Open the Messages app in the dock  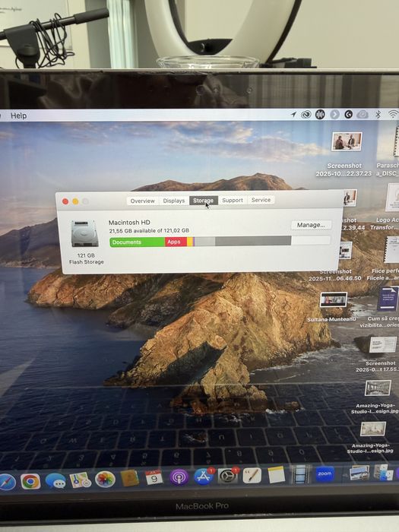click(55, 481)
